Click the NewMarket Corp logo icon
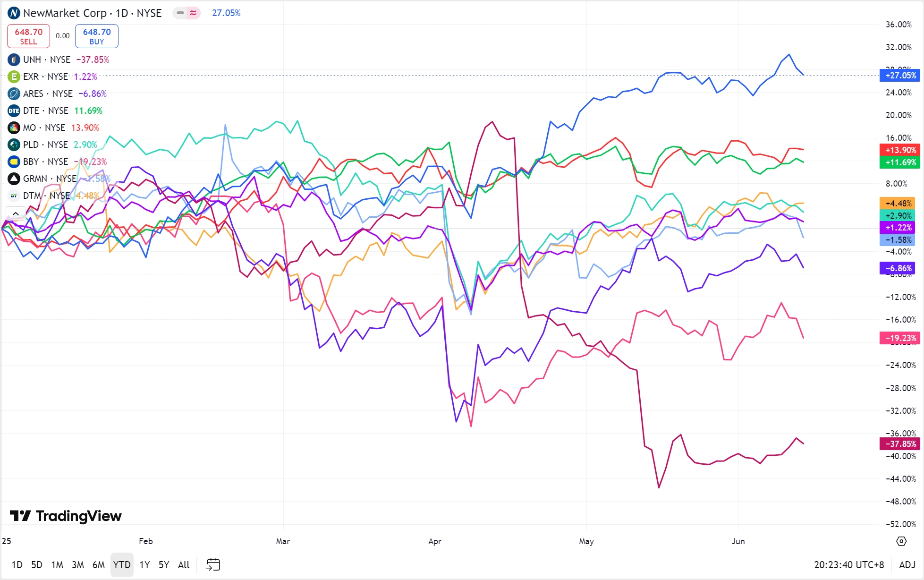Viewport: 924px width, 580px height. tap(14, 13)
